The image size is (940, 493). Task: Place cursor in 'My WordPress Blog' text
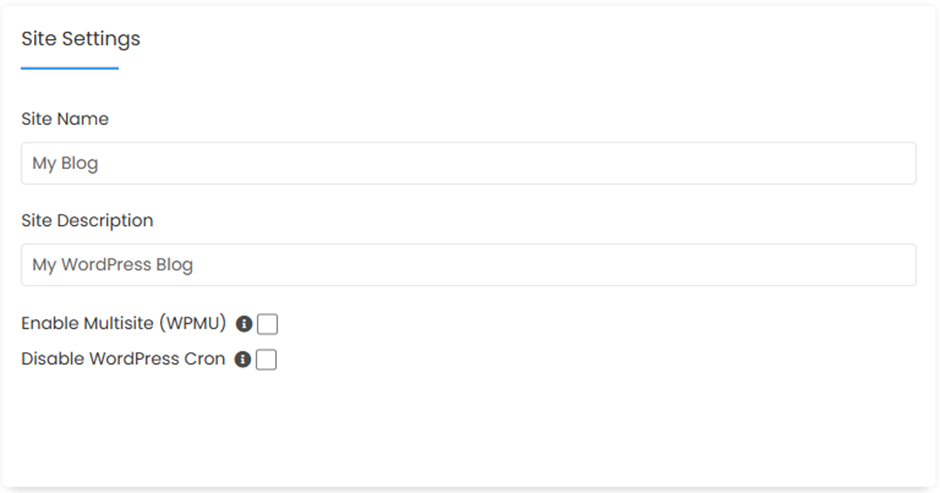click(113, 265)
